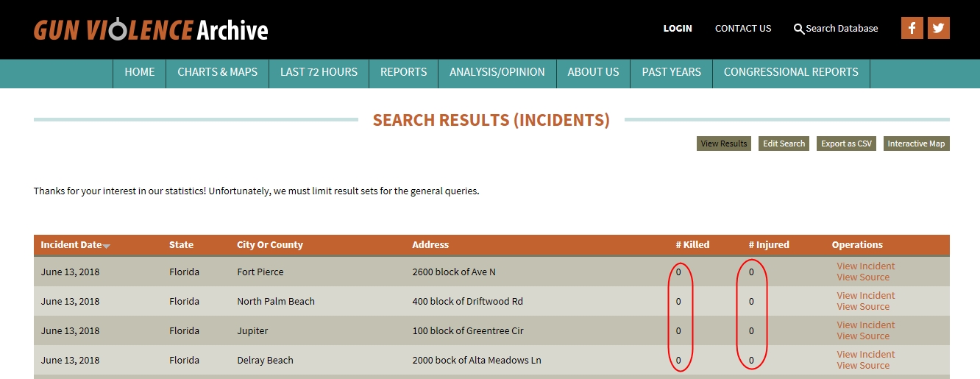The image size is (980, 379).
Task: Click the Edit Search button
Action: click(784, 144)
